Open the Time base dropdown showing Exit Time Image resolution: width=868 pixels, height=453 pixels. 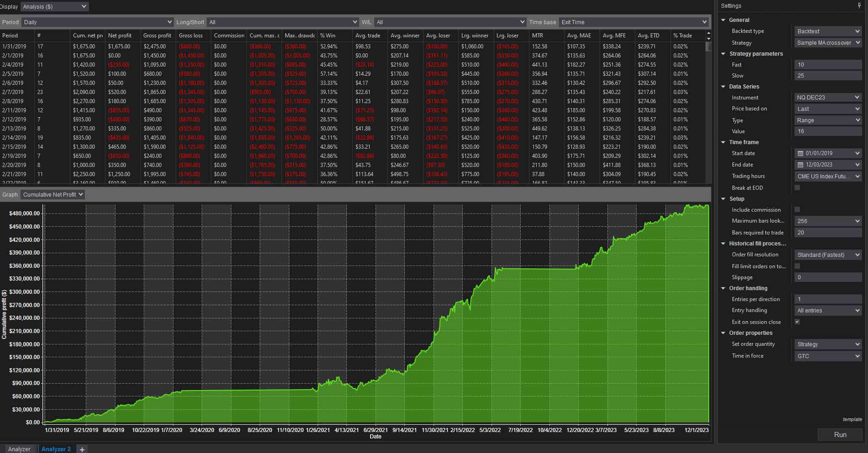click(634, 22)
